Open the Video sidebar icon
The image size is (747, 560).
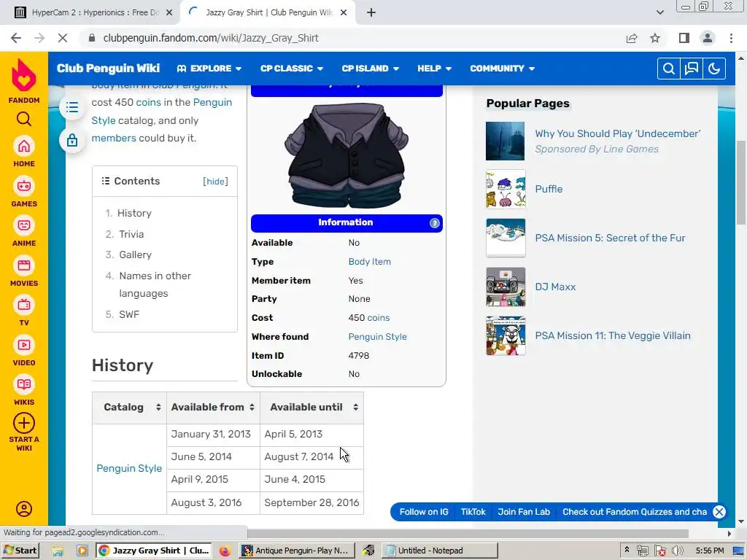24,345
